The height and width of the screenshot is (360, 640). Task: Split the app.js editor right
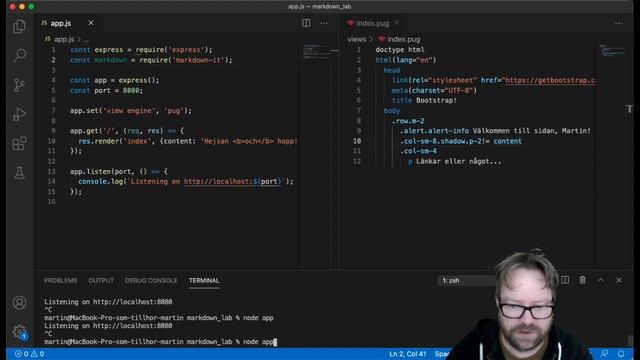(306, 23)
